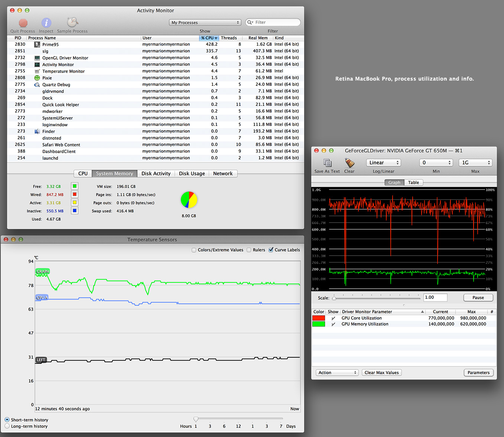
Task: Click the Clear Max Values button
Action: coord(381,373)
